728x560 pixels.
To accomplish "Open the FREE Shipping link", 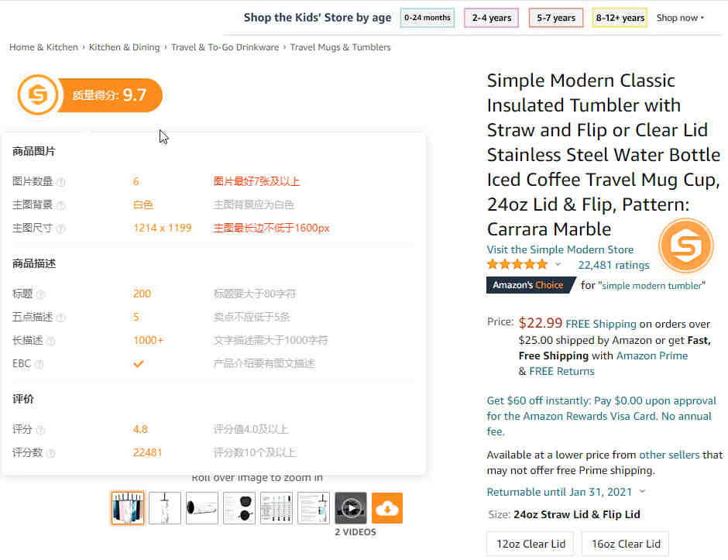I will [601, 324].
